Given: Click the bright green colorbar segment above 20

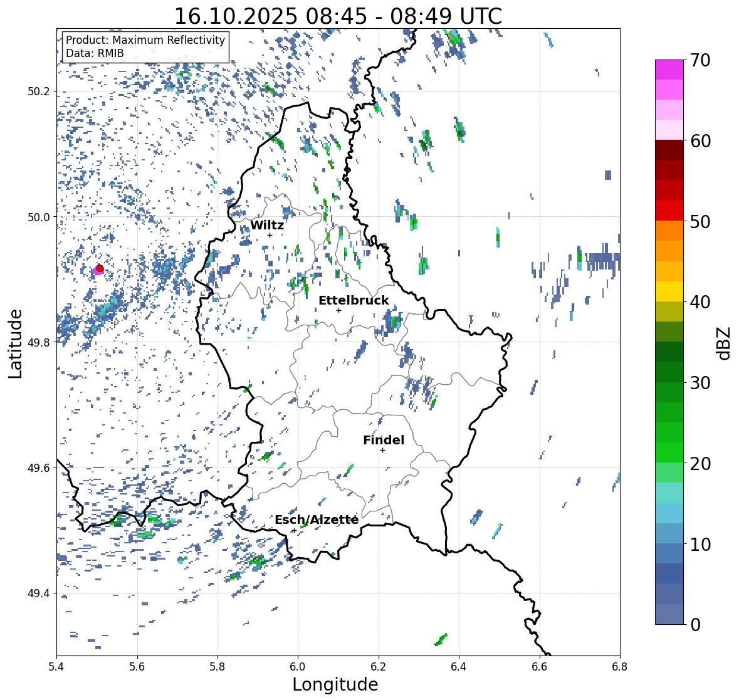Looking at the screenshot, I should 669,452.
